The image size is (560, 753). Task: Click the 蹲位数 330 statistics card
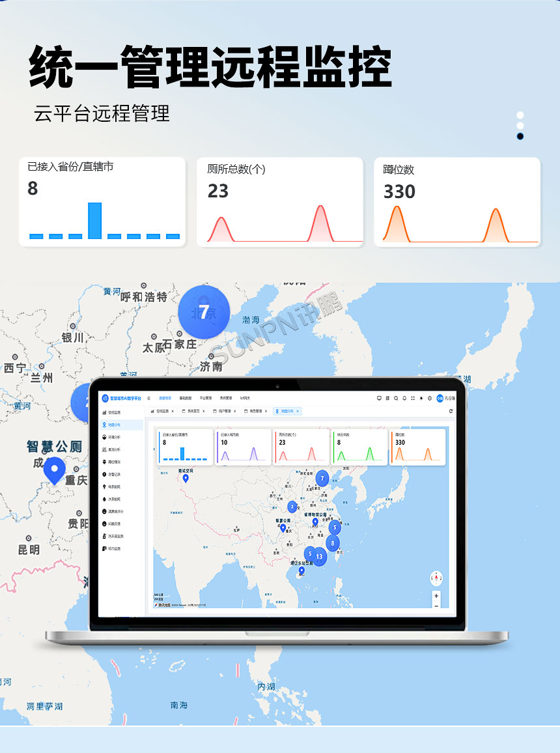pyautogui.click(x=457, y=202)
